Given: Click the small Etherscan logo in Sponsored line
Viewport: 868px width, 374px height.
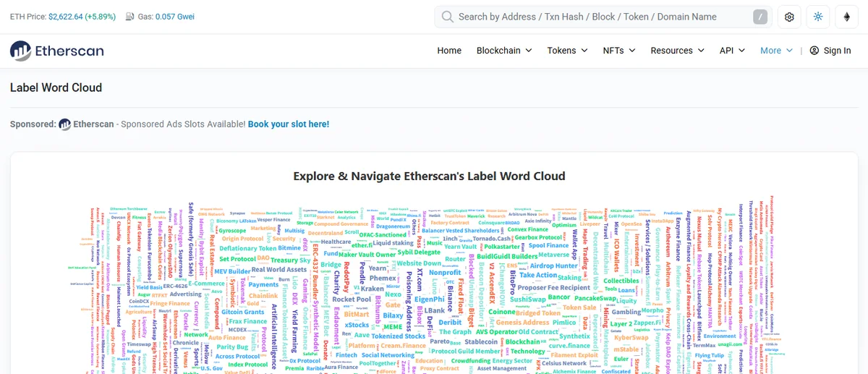Looking at the screenshot, I should click(65, 124).
